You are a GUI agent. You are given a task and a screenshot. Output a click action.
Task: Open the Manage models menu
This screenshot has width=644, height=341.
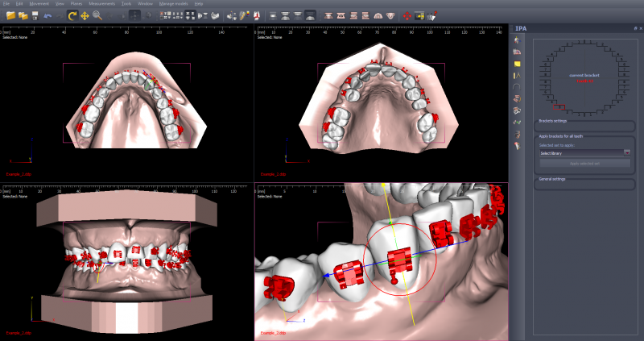pyautogui.click(x=174, y=3)
